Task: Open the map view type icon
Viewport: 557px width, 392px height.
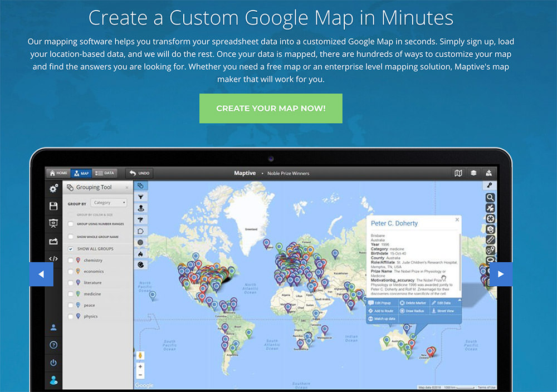Action: pyautogui.click(x=458, y=173)
